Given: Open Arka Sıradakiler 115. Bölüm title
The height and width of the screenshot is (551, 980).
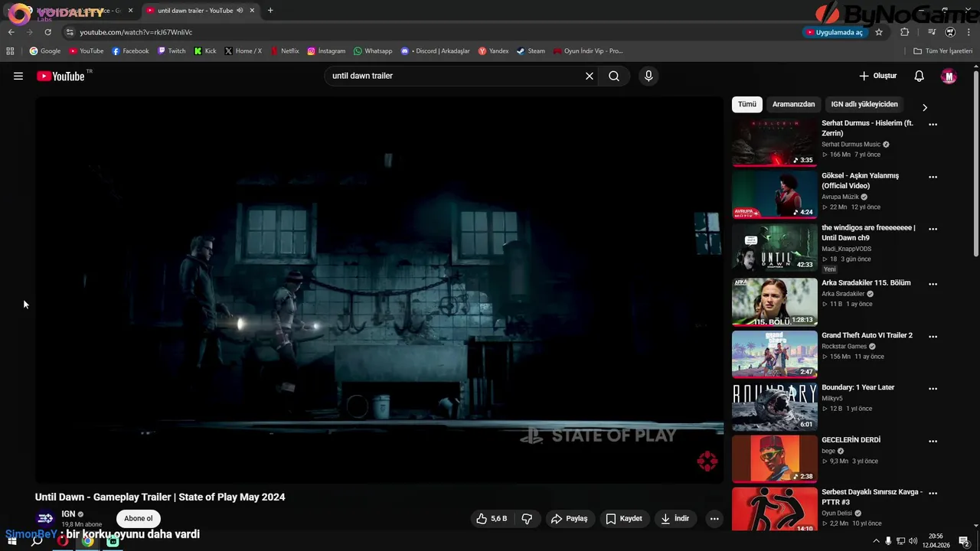Looking at the screenshot, I should point(866,282).
